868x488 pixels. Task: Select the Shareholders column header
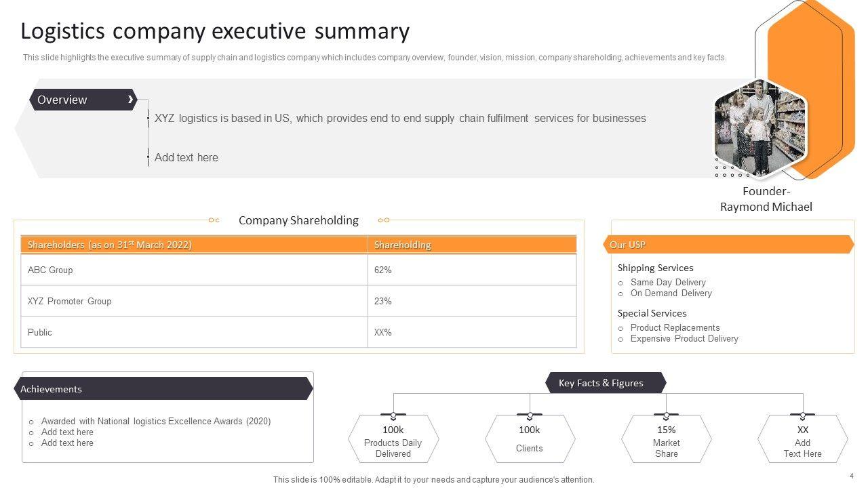pyautogui.click(x=194, y=245)
